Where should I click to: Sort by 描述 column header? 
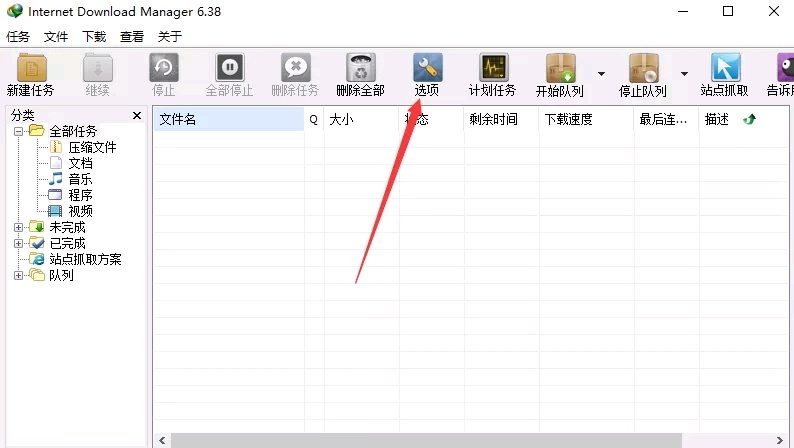click(x=717, y=119)
